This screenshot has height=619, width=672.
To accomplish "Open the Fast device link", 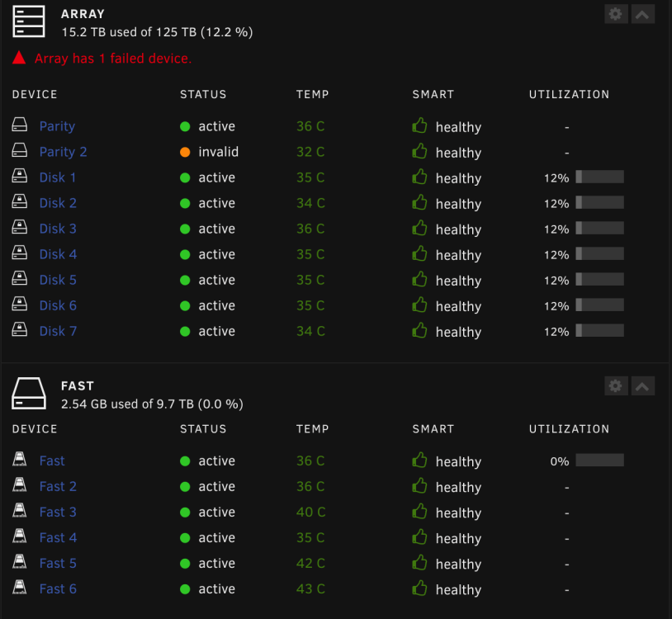I will click(x=52, y=461).
